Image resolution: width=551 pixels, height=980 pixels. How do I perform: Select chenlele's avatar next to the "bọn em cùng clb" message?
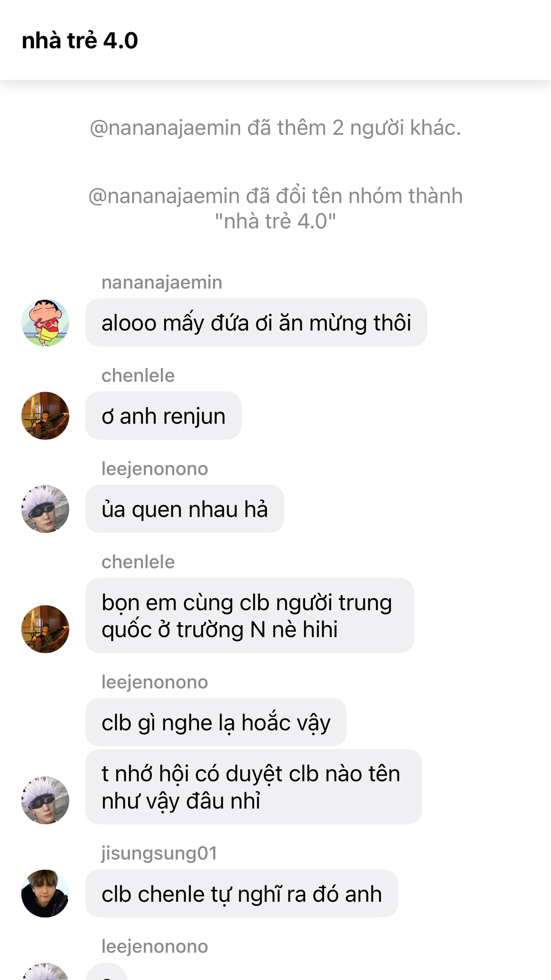(x=45, y=629)
